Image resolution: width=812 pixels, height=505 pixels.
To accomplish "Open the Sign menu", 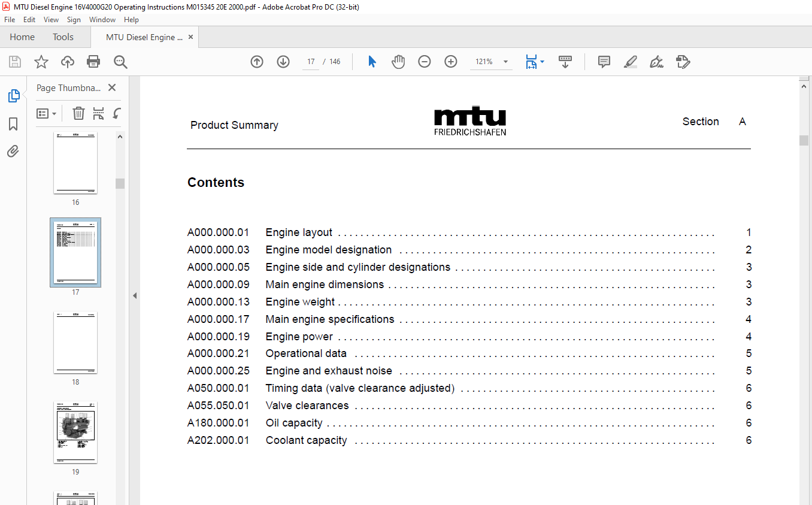I will point(74,20).
